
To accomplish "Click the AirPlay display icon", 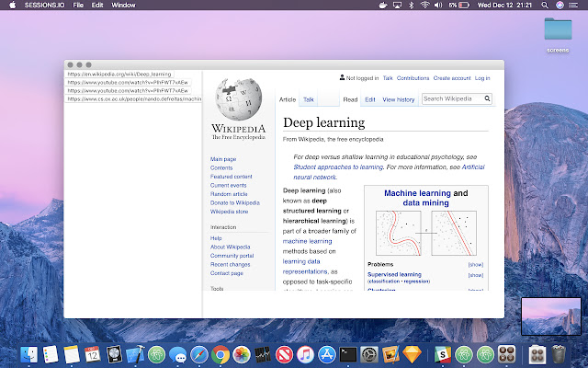I will [397, 5].
